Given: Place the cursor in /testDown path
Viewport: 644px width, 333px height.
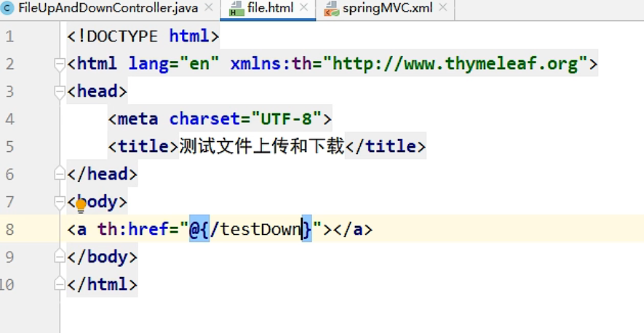Looking at the screenshot, I should tap(256, 229).
